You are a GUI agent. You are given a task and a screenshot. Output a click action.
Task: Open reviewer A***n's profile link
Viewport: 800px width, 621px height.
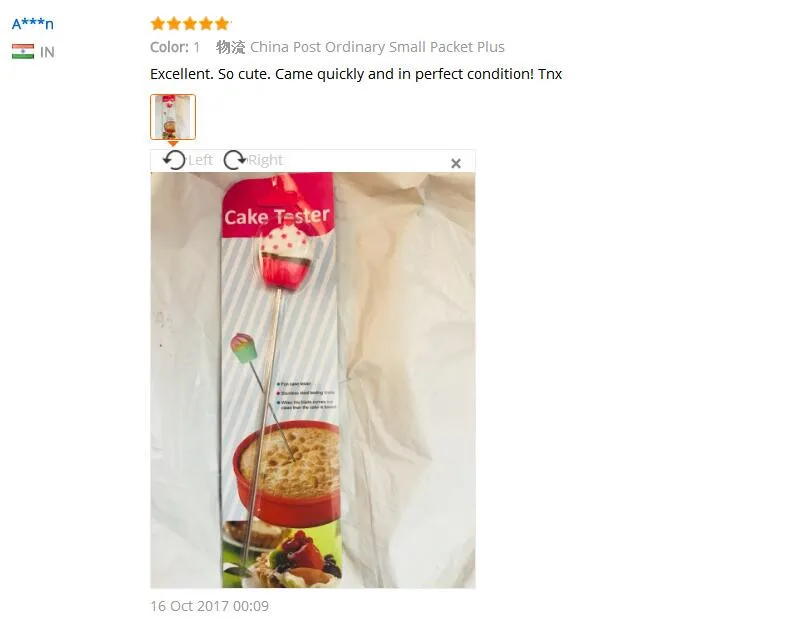33,23
